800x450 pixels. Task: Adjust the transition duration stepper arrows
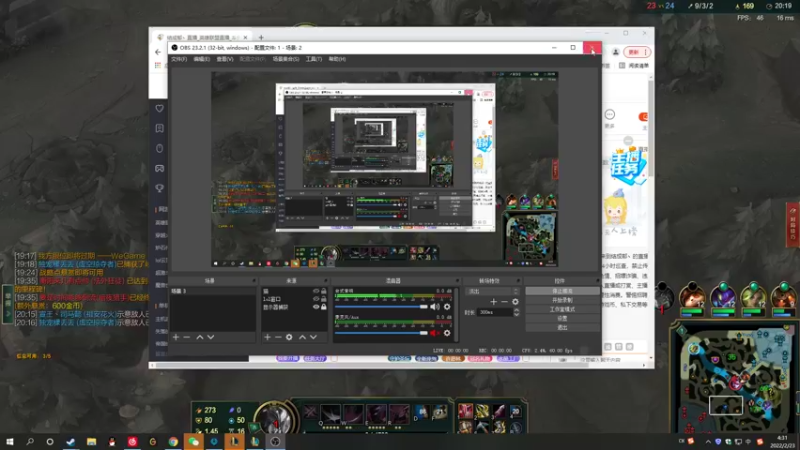point(516,312)
